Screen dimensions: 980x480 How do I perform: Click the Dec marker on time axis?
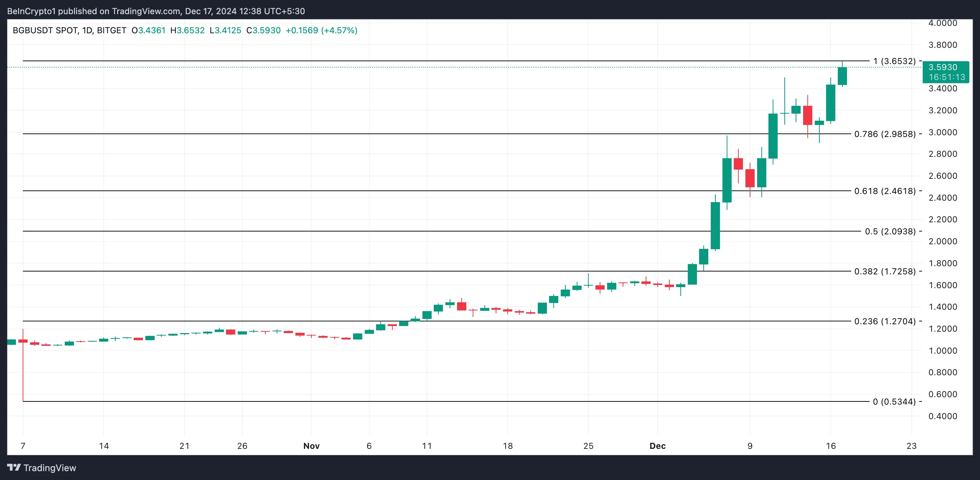point(657,446)
